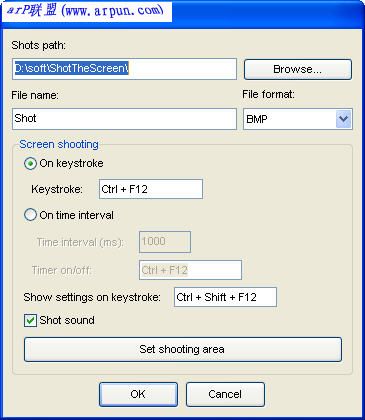Click the File format label
The height and width of the screenshot is (420, 365).
point(268,94)
